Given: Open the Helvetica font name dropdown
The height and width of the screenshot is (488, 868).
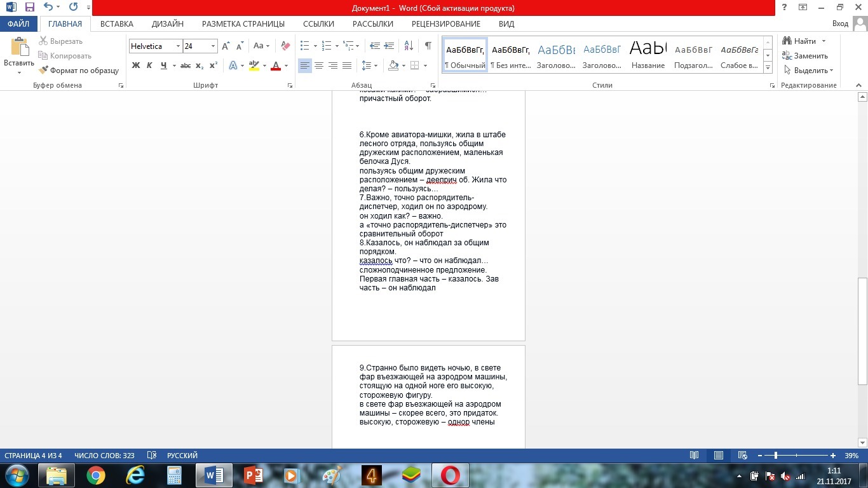Looking at the screenshot, I should [177, 46].
